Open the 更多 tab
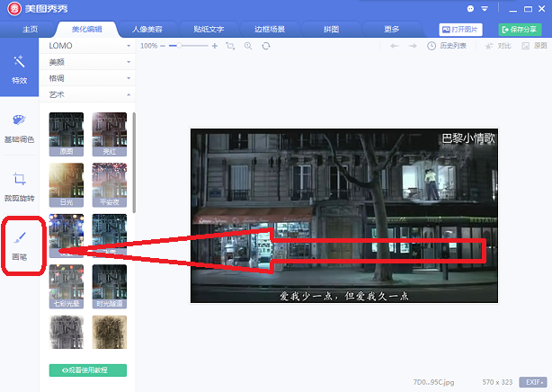This screenshot has height=392, width=552. pyautogui.click(x=391, y=30)
